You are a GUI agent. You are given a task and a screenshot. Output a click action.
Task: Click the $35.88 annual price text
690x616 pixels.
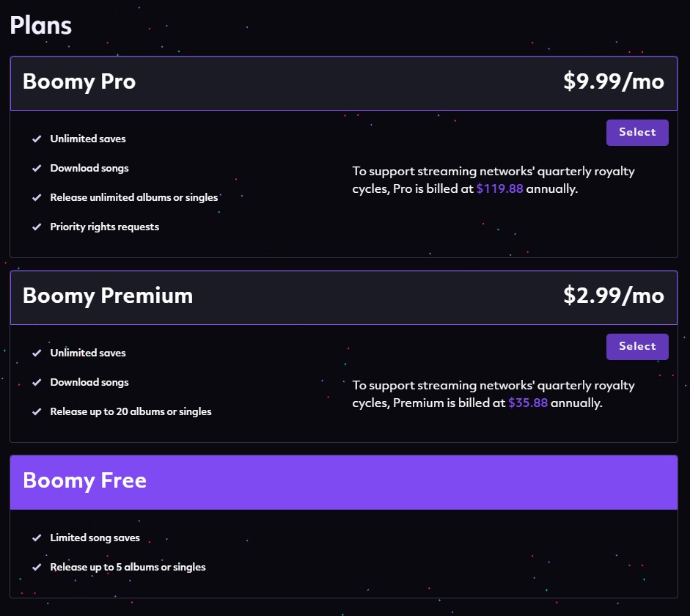[527, 403]
